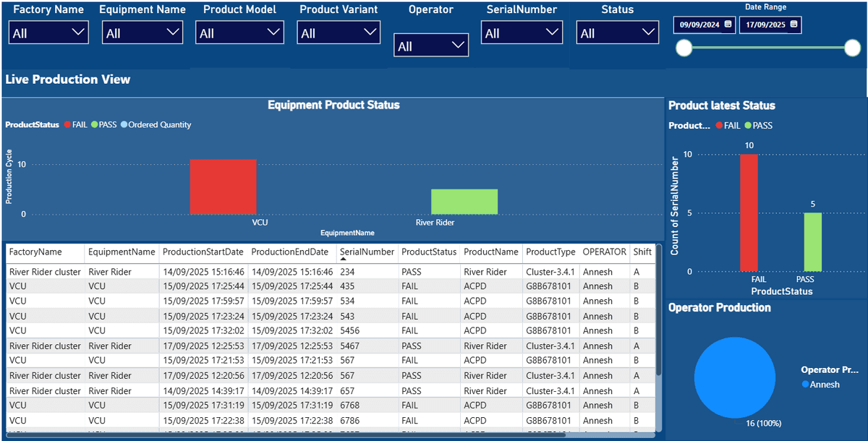Select the green River Rider bar

click(x=464, y=201)
